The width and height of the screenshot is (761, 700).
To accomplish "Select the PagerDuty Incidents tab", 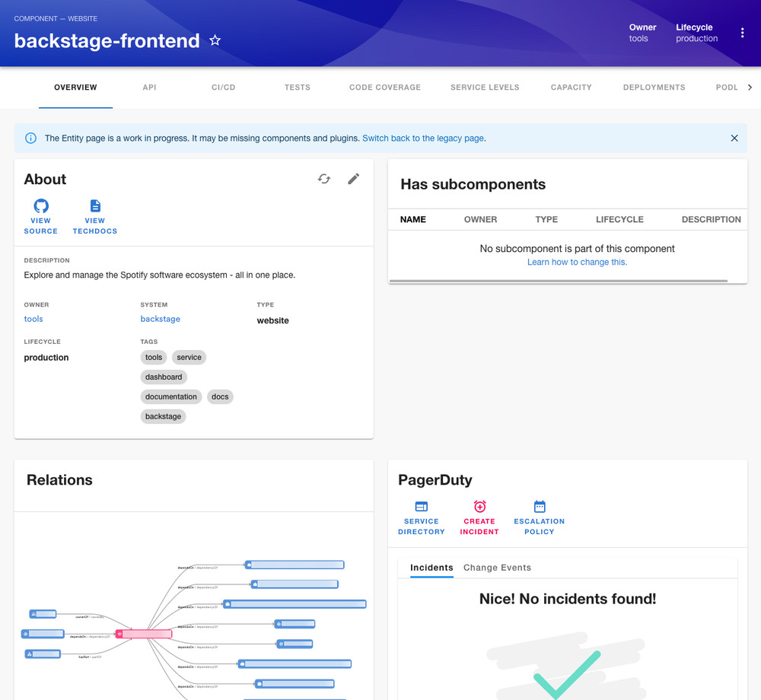I will coord(431,568).
